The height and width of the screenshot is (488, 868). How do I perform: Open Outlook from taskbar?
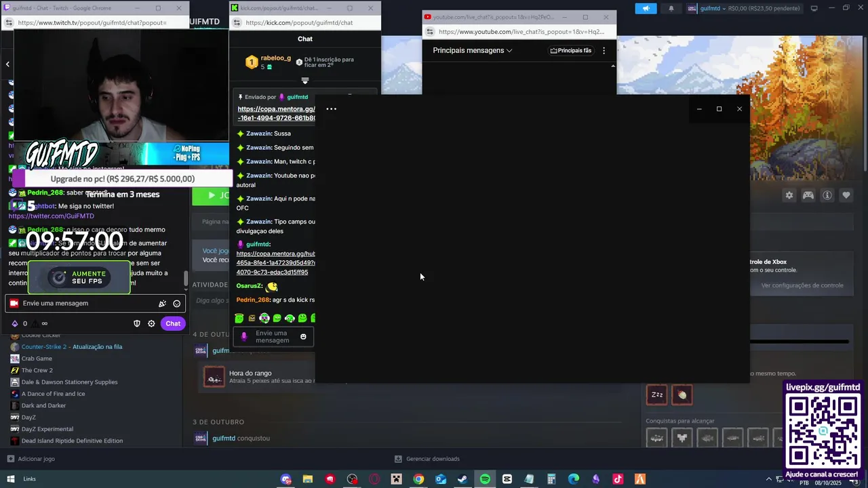441,479
